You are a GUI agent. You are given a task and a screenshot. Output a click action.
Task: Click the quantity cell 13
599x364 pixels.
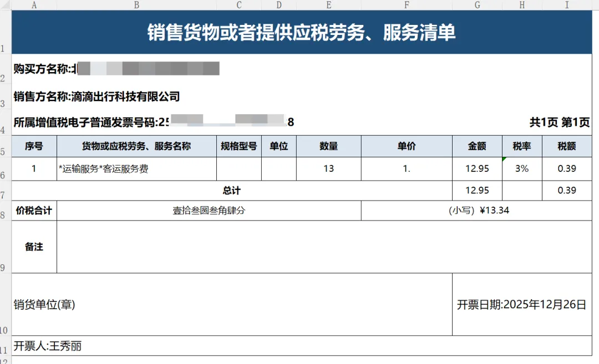click(328, 168)
